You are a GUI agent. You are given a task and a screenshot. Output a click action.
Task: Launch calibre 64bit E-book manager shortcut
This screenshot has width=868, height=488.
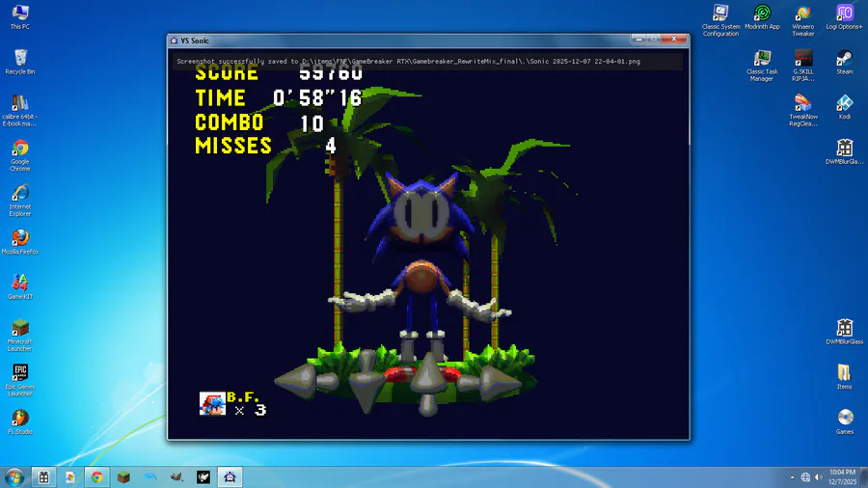click(20, 110)
